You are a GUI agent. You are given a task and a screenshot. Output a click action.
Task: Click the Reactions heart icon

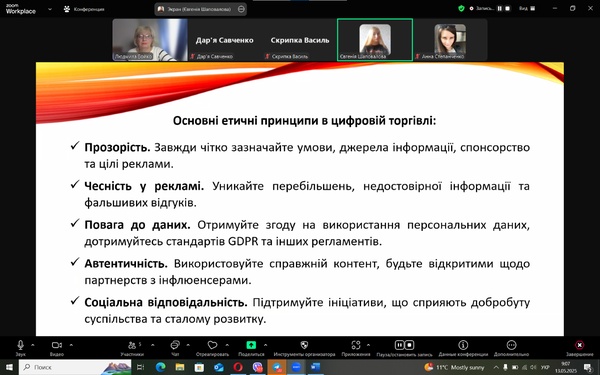coord(212,347)
